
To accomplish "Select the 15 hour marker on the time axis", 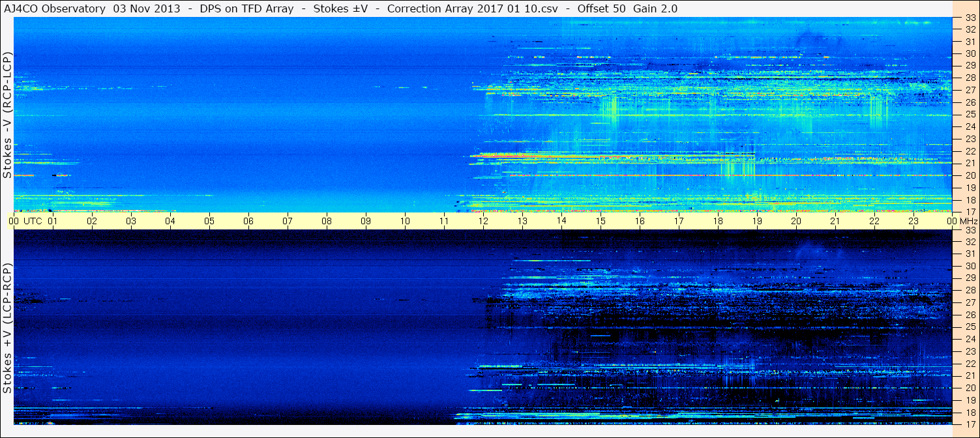I will point(601,221).
